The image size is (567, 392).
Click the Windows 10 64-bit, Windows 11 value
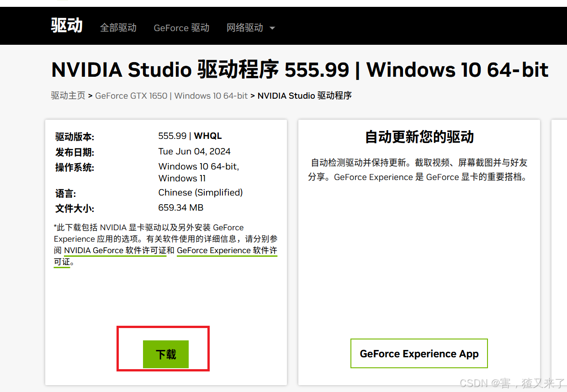pos(199,172)
